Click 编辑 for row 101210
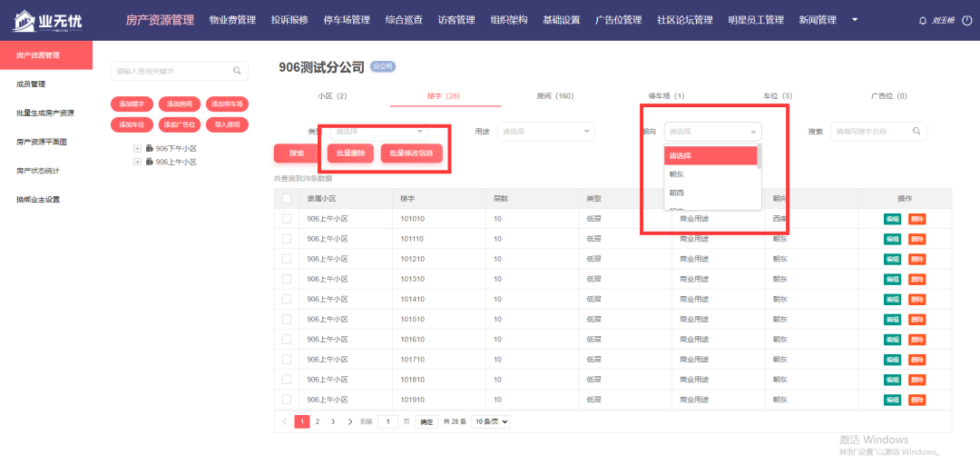The width and height of the screenshot is (980, 465). click(x=893, y=259)
